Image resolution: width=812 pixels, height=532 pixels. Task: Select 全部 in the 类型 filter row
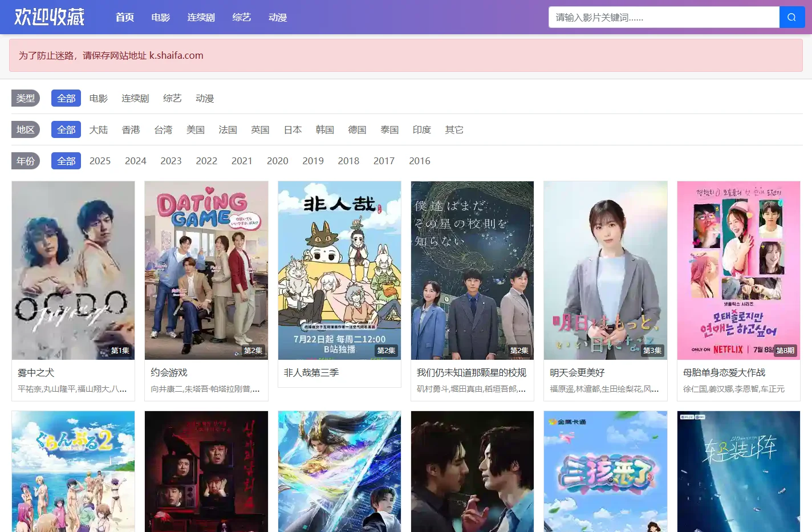click(66, 98)
